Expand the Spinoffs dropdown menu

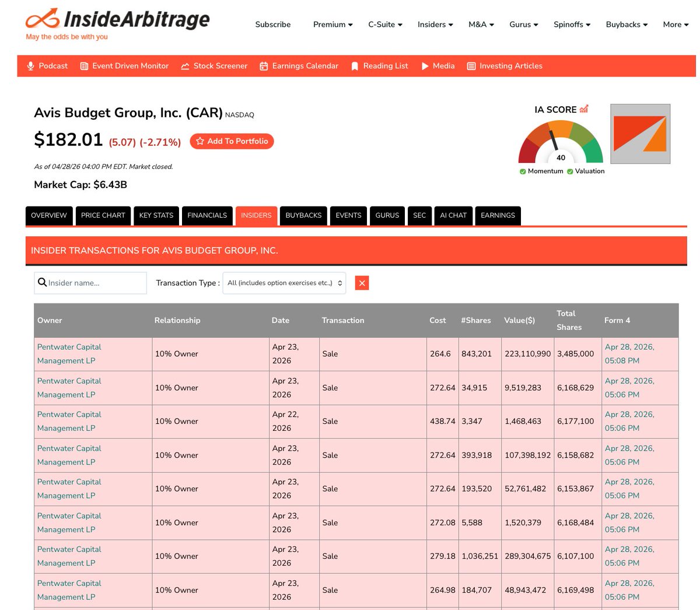[x=572, y=25]
